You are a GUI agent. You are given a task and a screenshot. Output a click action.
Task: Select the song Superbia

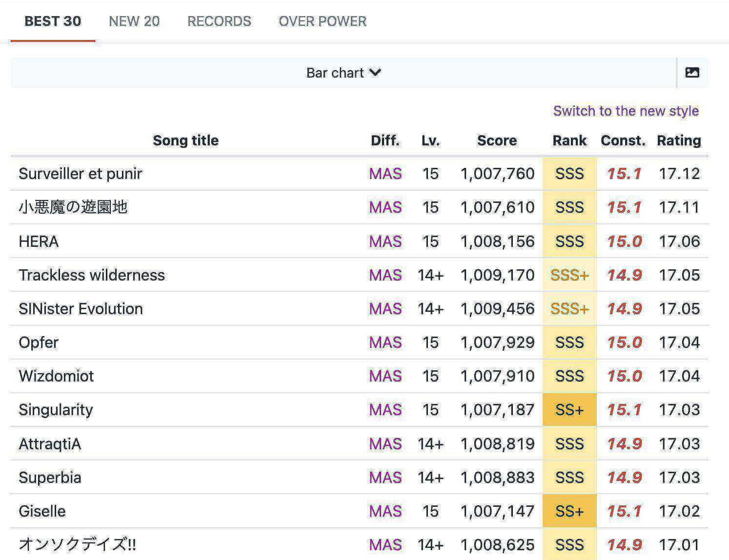coord(50,478)
